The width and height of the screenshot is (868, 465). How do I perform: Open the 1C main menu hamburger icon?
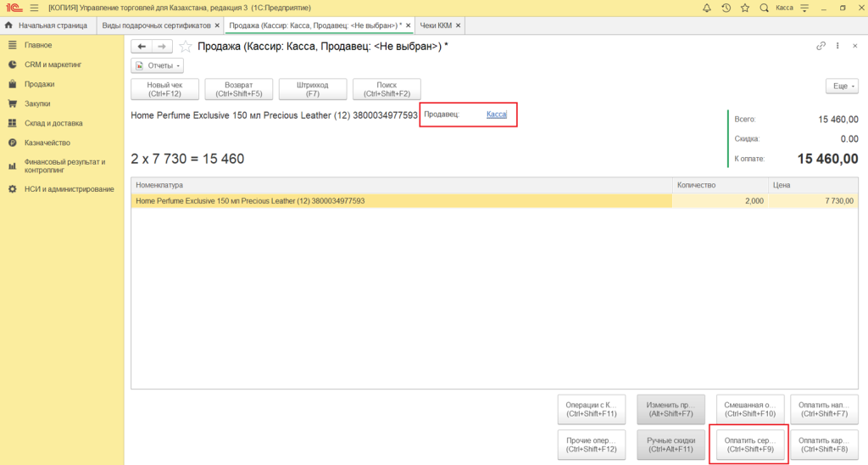tap(34, 8)
